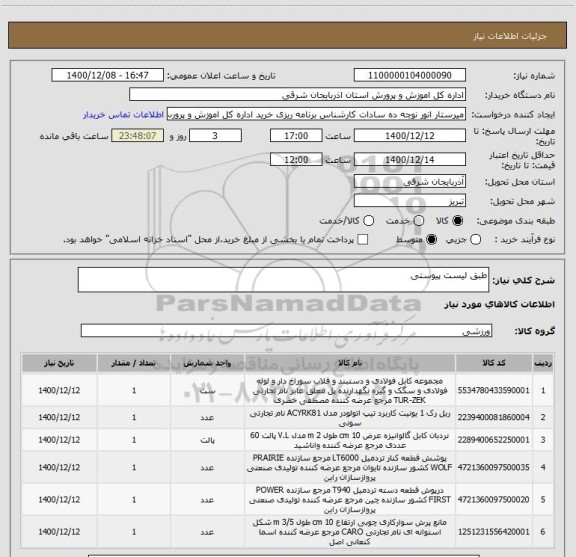Screen dimensions: 576x557
Task: Click product code 1251231556420001
Action: tap(493, 532)
